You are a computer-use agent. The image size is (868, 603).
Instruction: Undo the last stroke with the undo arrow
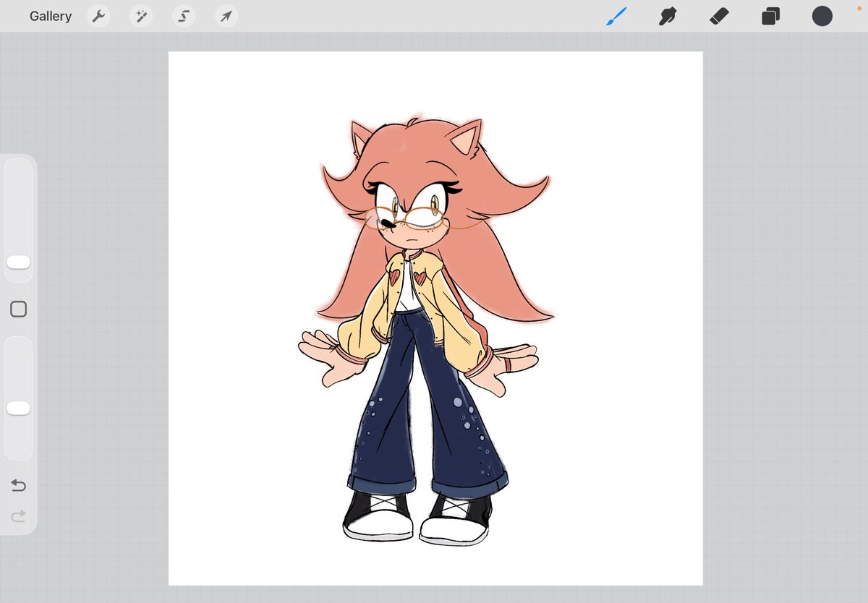tap(18, 486)
